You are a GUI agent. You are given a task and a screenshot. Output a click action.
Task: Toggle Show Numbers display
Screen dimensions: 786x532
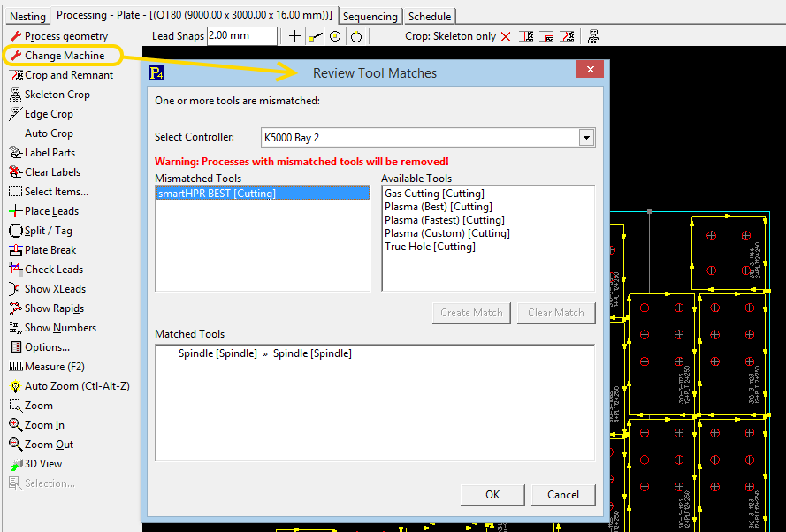click(x=53, y=328)
